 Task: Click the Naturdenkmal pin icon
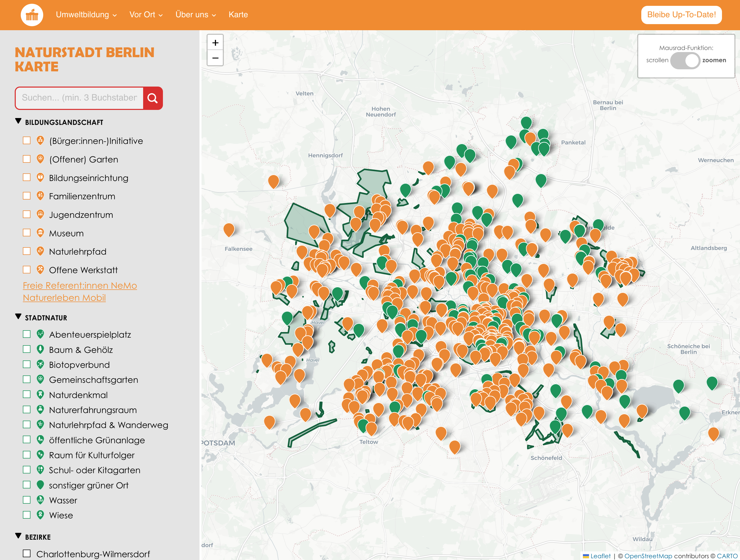pos(40,394)
